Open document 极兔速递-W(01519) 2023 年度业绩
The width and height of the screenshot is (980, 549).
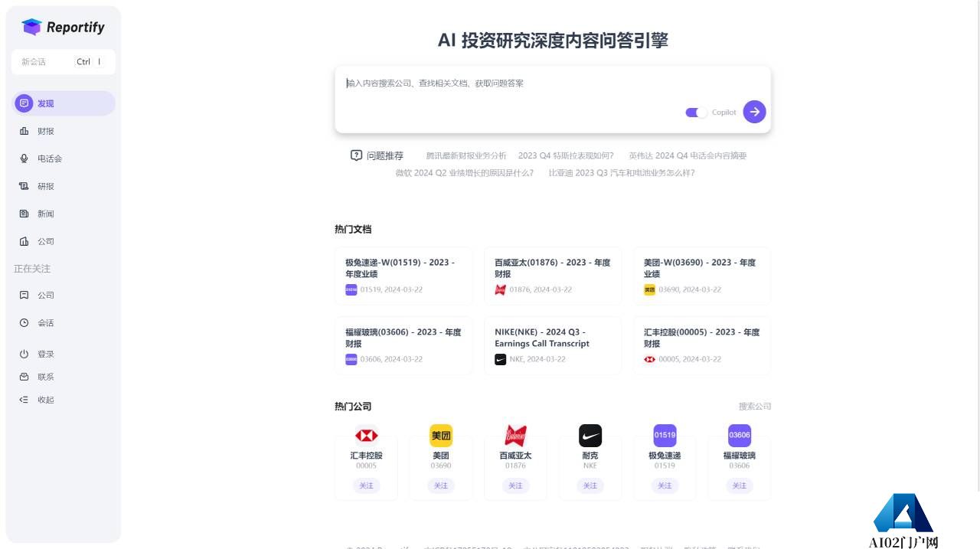403,276
